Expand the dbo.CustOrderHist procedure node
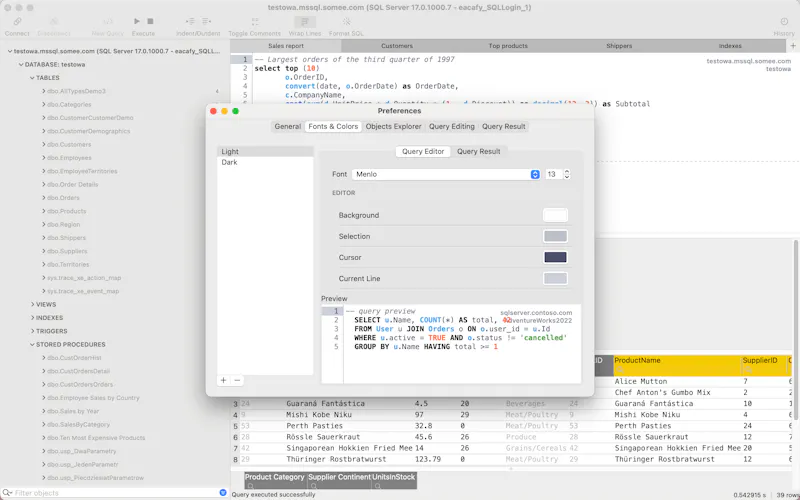 click(x=43, y=358)
